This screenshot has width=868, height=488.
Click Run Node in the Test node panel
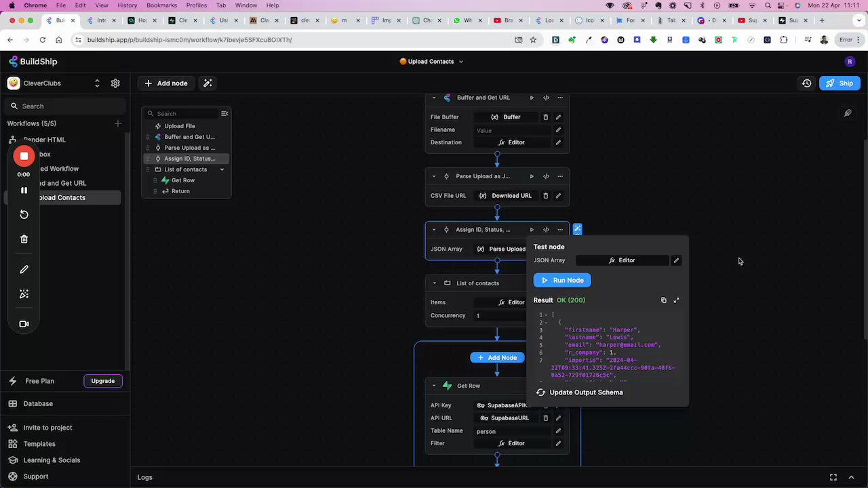pos(561,280)
